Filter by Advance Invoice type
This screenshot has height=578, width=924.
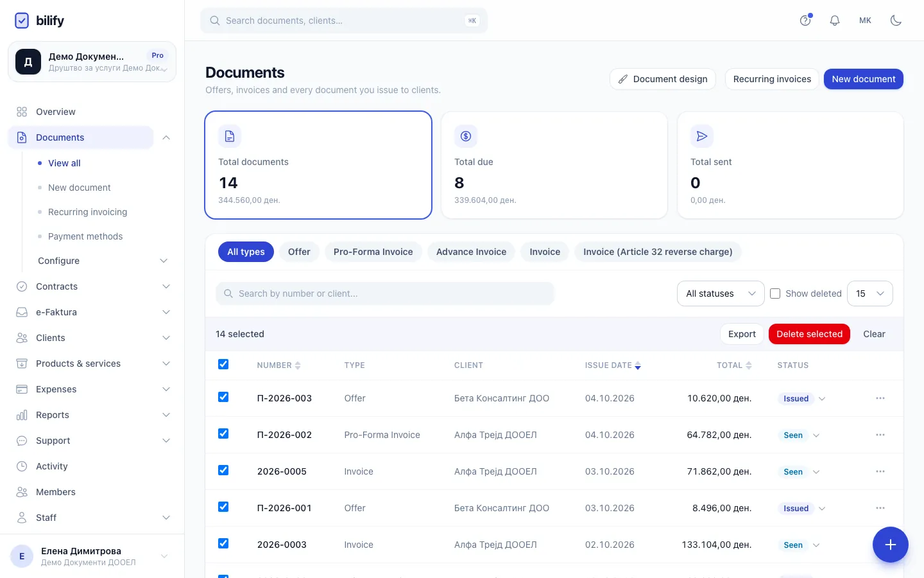[x=471, y=252]
